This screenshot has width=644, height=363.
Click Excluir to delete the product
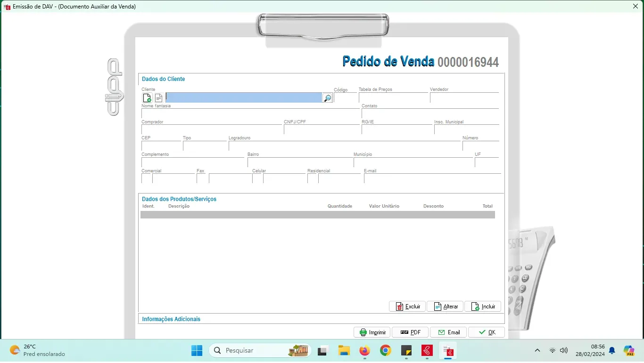pos(407,307)
